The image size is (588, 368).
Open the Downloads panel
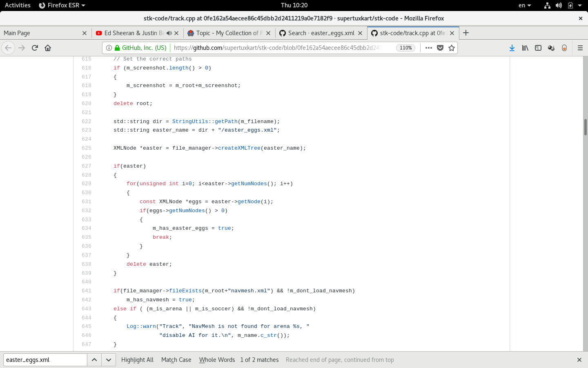tap(512, 48)
